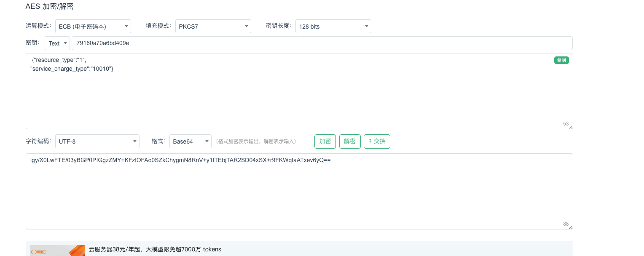Click the plaintext JSON text area
The image size is (644, 256).
click(x=299, y=91)
